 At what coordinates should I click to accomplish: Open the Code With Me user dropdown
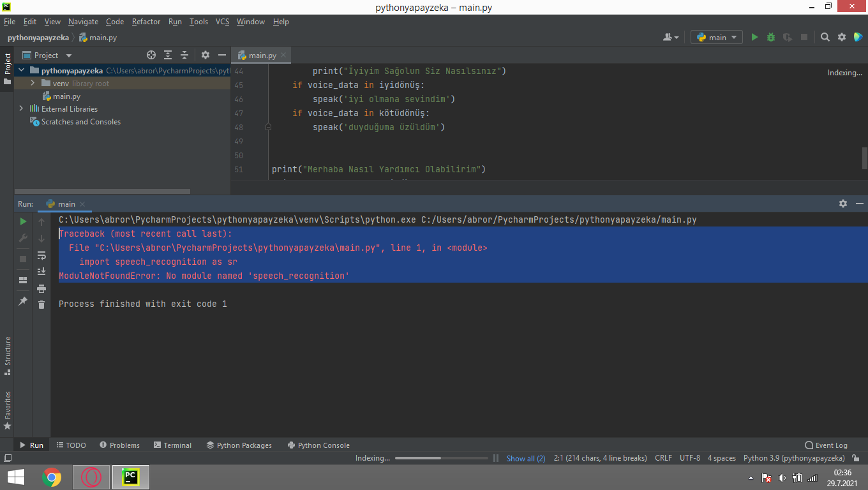[x=671, y=38]
